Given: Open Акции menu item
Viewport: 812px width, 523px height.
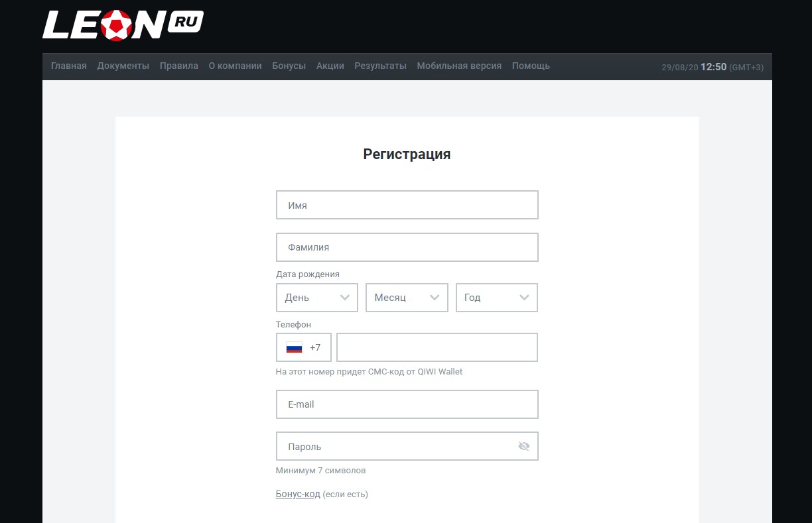Looking at the screenshot, I should click(330, 66).
